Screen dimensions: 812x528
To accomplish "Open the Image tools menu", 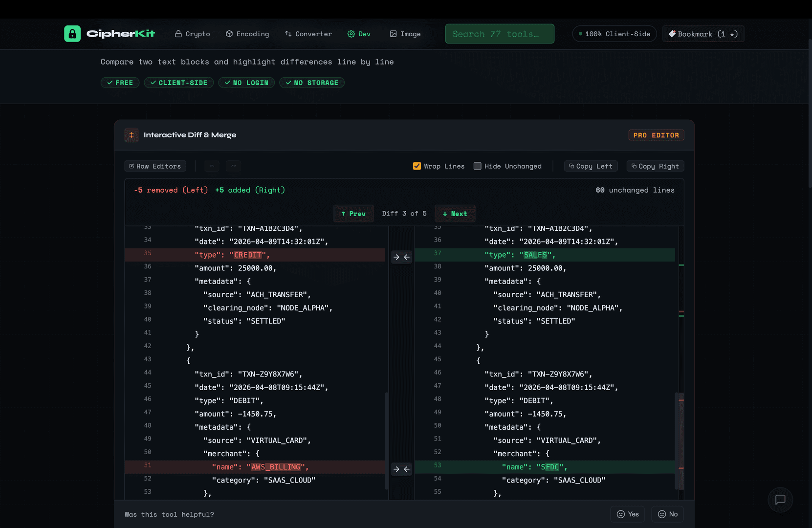I will pos(405,34).
